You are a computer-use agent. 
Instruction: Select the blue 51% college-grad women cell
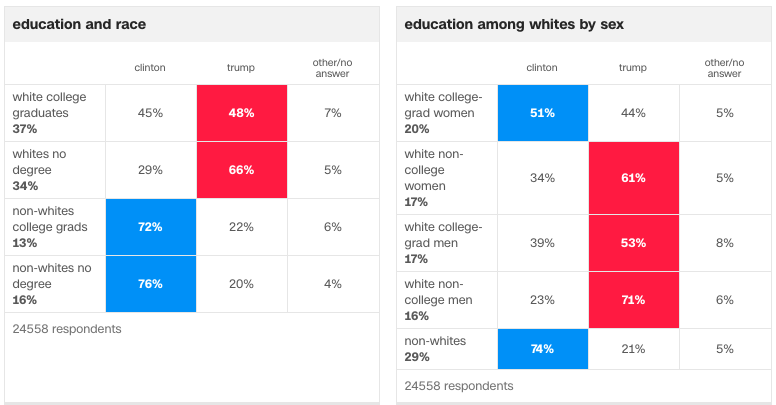[542, 113]
